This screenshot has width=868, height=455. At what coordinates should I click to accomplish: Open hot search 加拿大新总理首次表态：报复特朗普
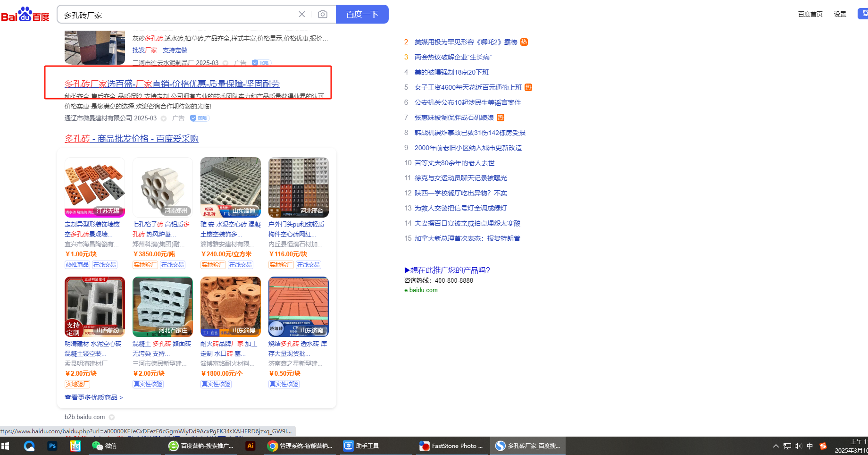tap(467, 238)
